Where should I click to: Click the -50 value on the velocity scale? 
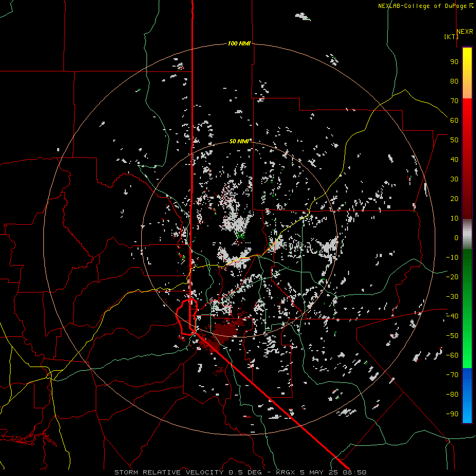click(x=452, y=336)
